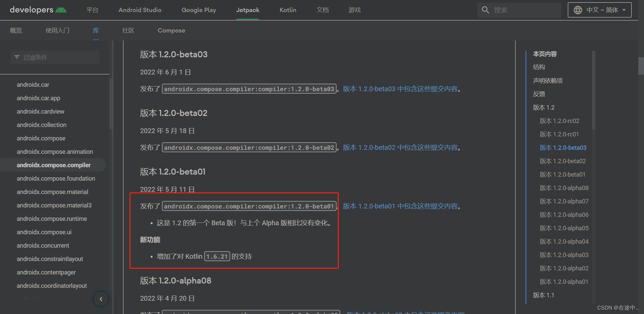This screenshot has width=644, height=314.
Task: Open androidx.contentpager in sidebar
Action: (x=46, y=272)
